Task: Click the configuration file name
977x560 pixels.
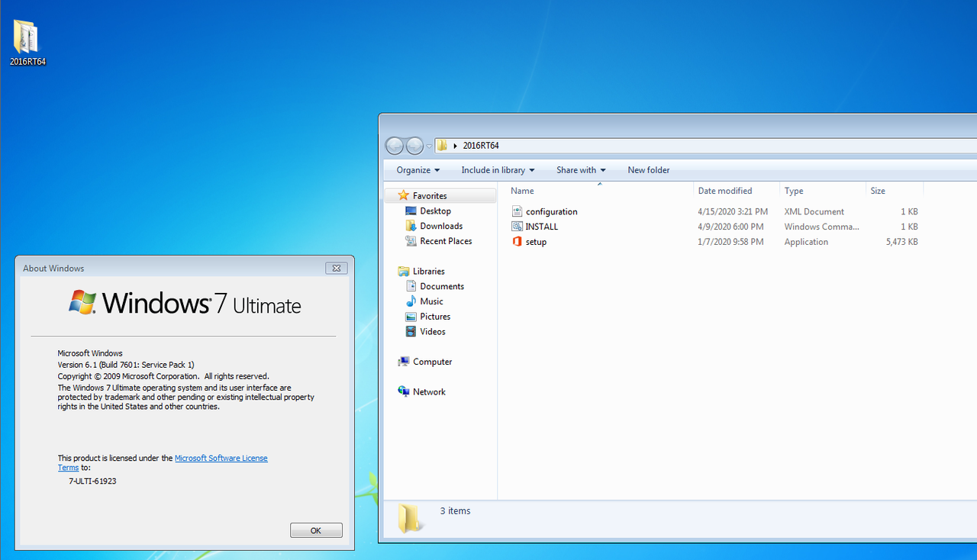Action: tap(552, 211)
